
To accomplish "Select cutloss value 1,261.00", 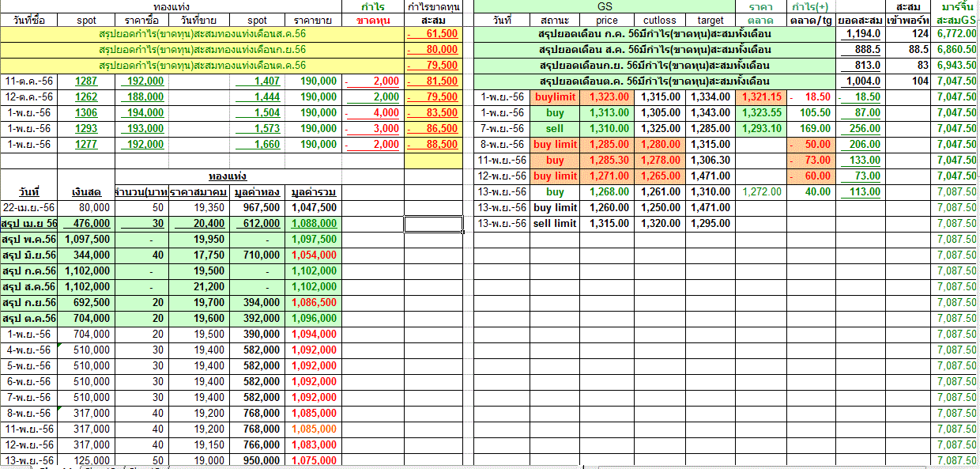I will point(660,191).
